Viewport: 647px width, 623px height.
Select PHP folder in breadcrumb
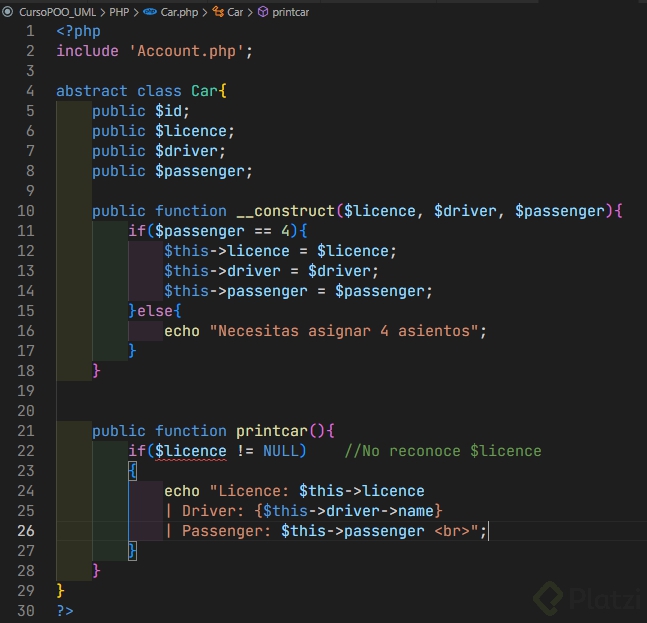pos(119,12)
